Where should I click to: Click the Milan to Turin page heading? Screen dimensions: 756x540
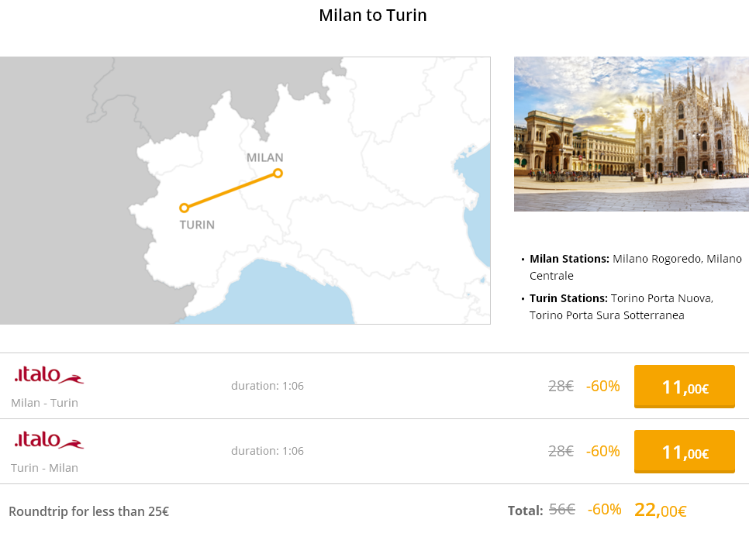click(373, 15)
